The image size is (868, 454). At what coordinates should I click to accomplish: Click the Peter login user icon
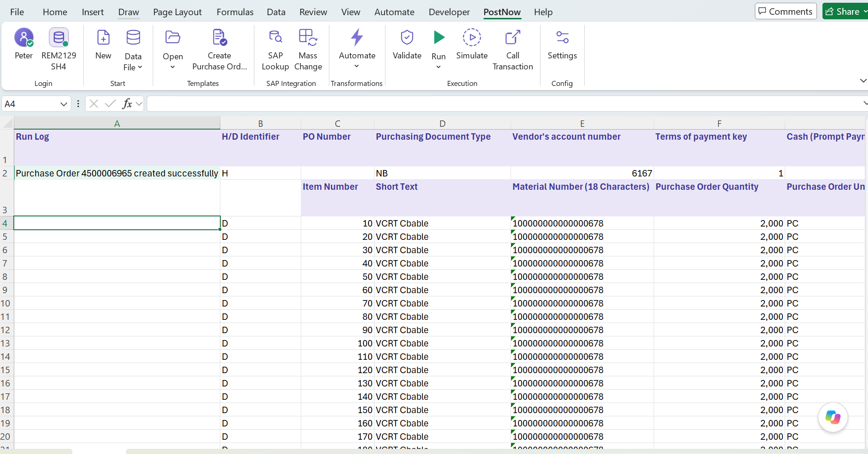[24, 38]
